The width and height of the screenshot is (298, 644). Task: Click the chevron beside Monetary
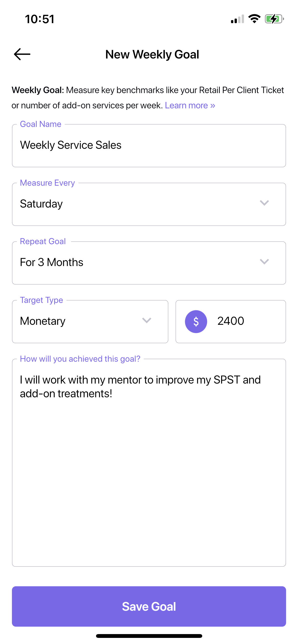click(x=147, y=320)
